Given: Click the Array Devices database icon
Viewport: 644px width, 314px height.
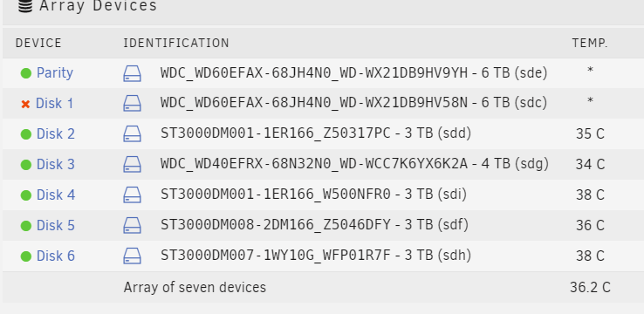Looking at the screenshot, I should tap(25, 6).
